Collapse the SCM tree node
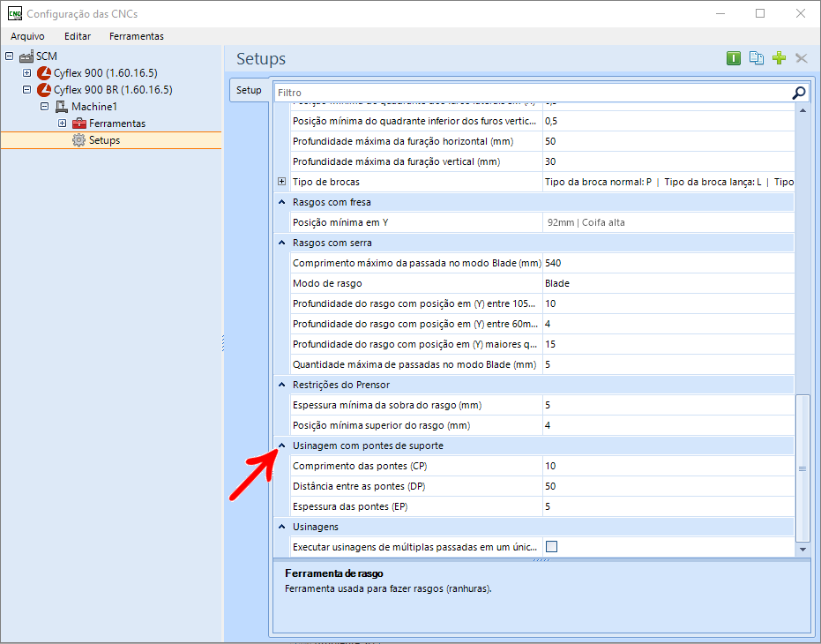Image resolution: width=821 pixels, height=644 pixels. (x=9, y=56)
